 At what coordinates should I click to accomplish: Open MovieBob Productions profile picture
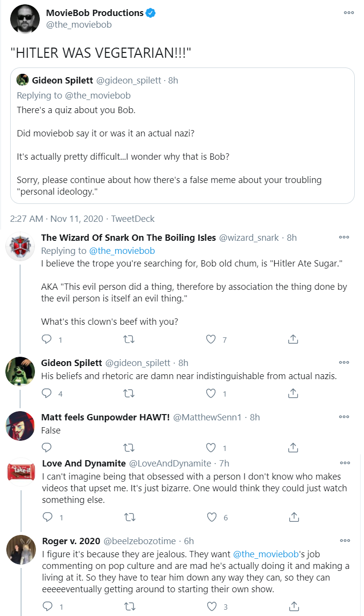click(24, 19)
